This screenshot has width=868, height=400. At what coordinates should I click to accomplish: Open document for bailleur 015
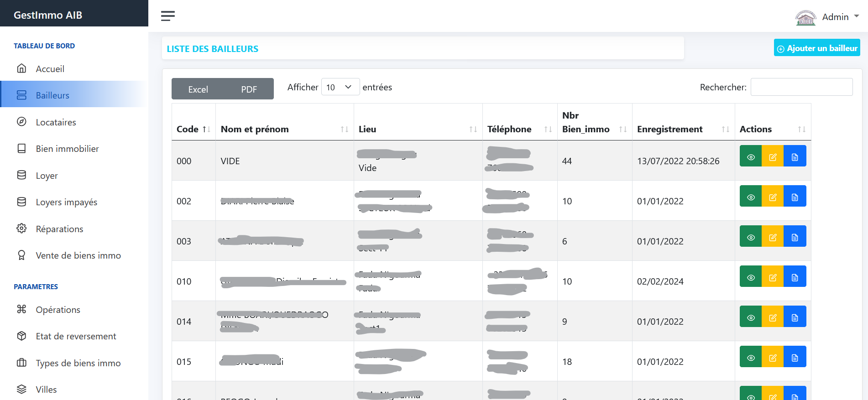(795, 357)
